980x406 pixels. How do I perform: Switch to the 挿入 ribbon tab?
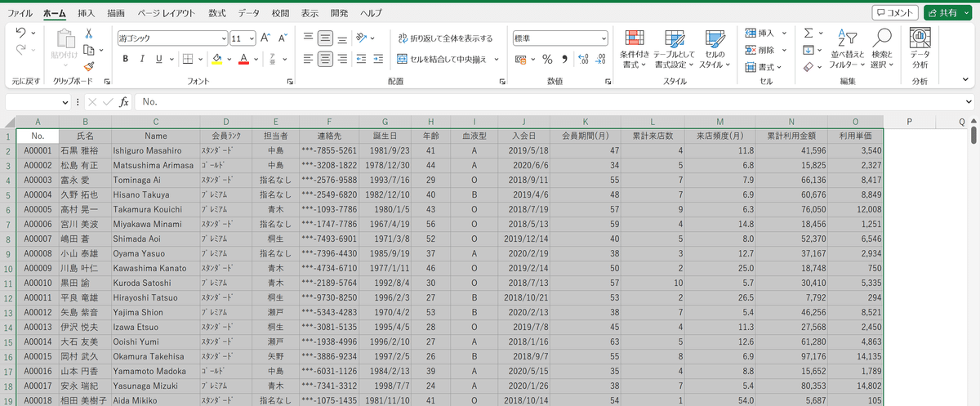tap(86, 13)
